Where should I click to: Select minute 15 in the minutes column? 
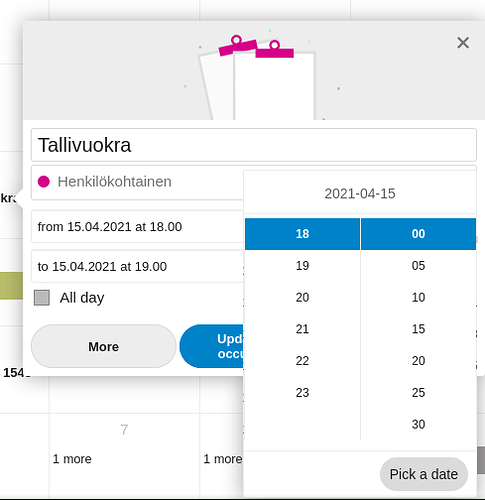coord(418,329)
